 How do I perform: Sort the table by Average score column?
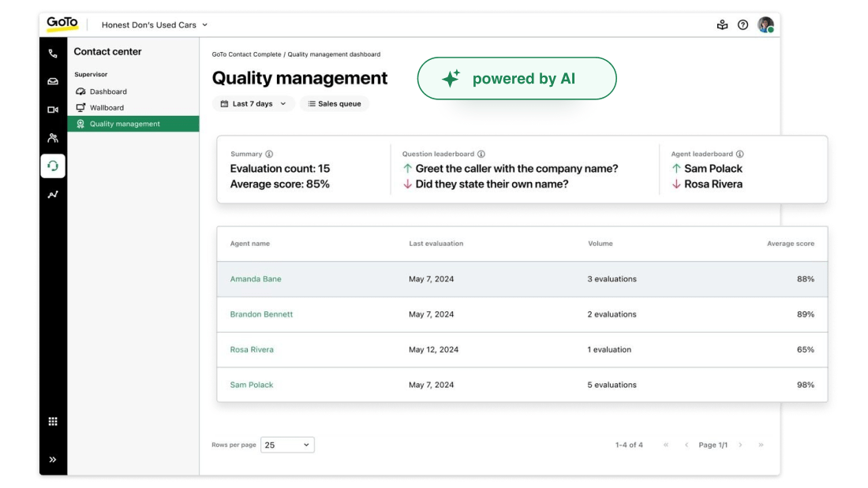tap(791, 244)
